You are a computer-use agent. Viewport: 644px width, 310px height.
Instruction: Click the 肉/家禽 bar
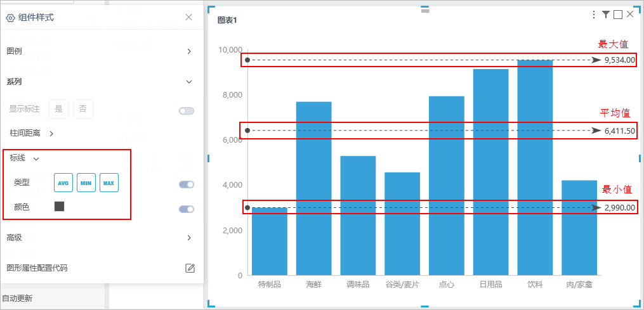579,228
